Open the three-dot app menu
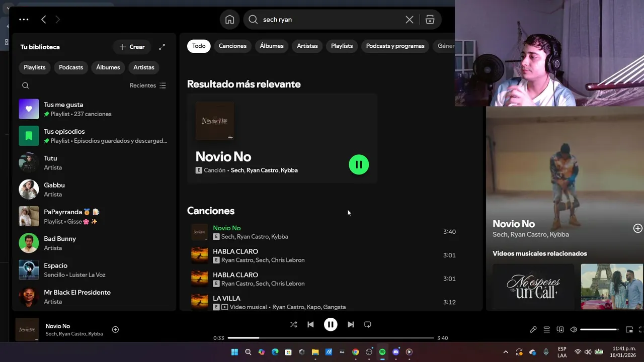Viewport: 644px width, 362px height. pyautogui.click(x=24, y=19)
